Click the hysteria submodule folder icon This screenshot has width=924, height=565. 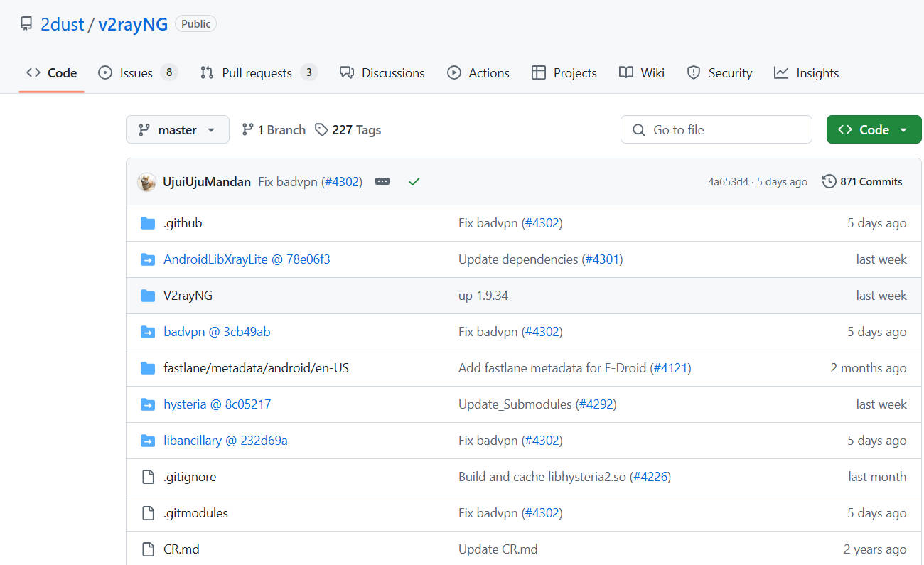click(x=148, y=404)
